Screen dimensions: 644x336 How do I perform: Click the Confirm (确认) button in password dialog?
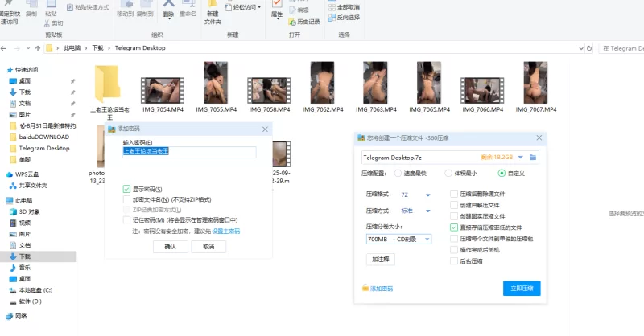pyautogui.click(x=170, y=247)
